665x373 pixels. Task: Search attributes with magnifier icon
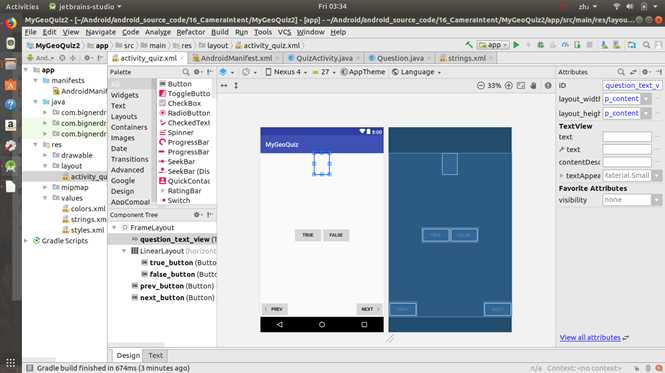pos(621,72)
